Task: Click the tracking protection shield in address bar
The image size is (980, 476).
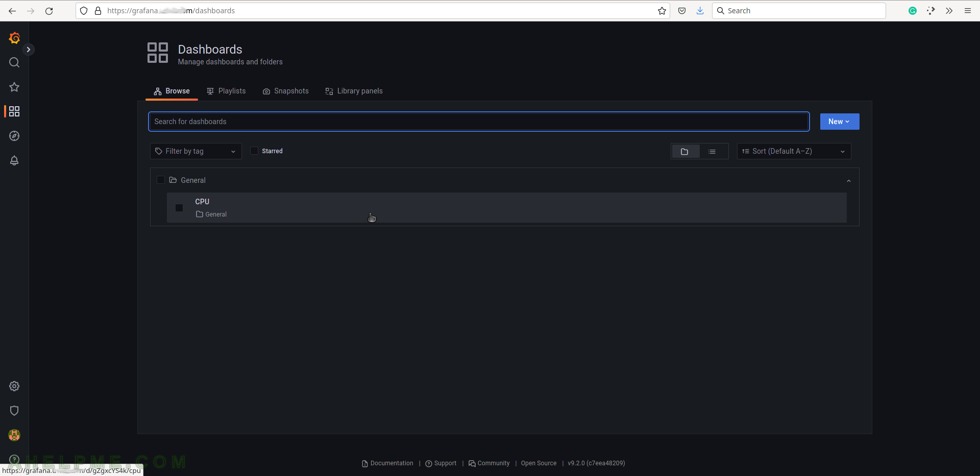Action: [84, 11]
